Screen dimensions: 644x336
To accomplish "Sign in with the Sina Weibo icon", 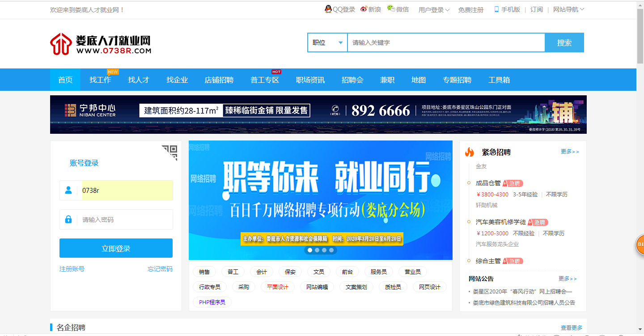I will [363, 9].
